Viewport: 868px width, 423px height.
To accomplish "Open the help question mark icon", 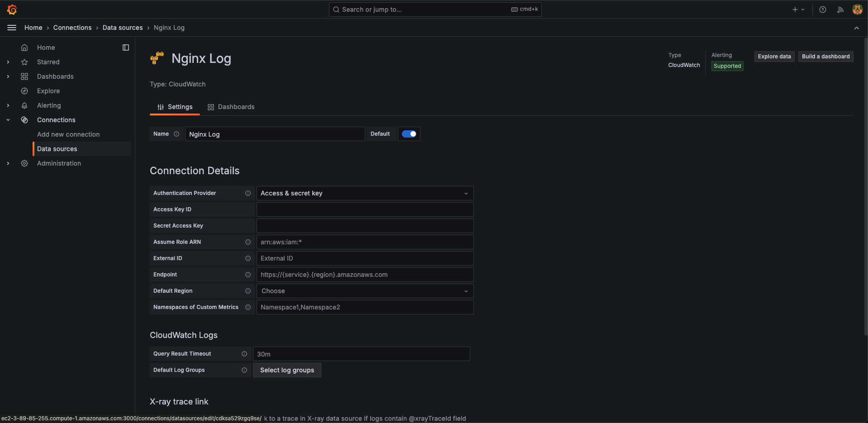I will click(x=823, y=10).
